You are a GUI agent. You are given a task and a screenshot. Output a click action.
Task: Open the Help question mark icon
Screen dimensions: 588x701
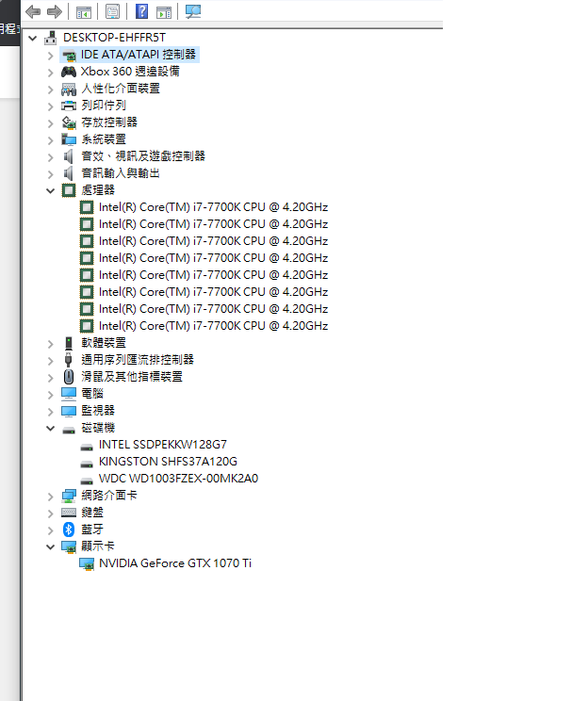[x=141, y=11]
